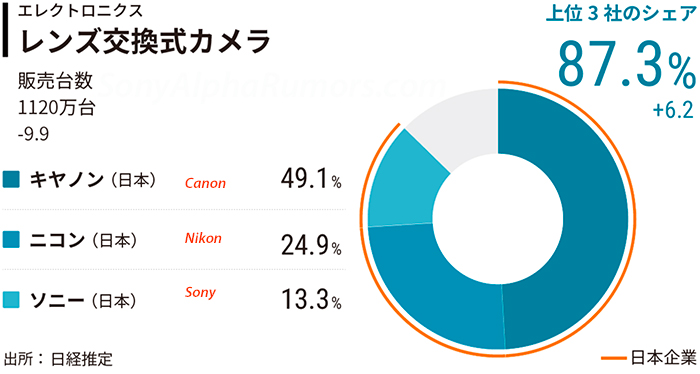Click the light cyan Sony donut segment
This screenshot has width=700, height=374.
coord(402,183)
